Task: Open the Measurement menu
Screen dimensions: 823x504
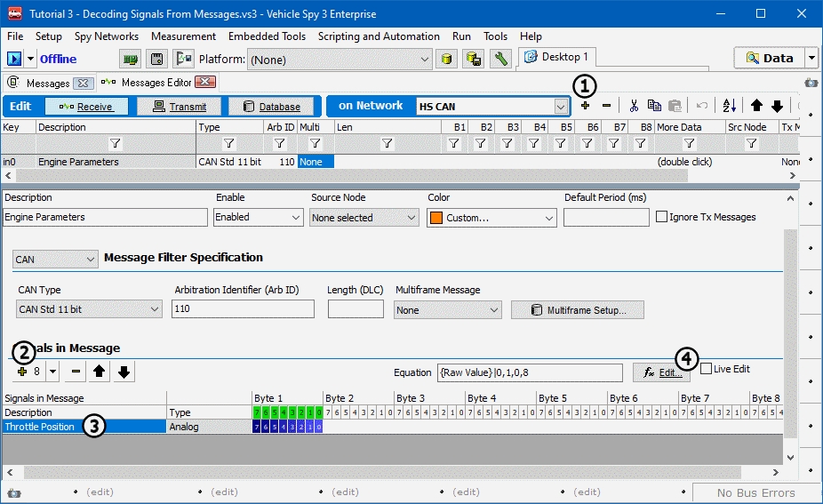Action: pos(183,36)
